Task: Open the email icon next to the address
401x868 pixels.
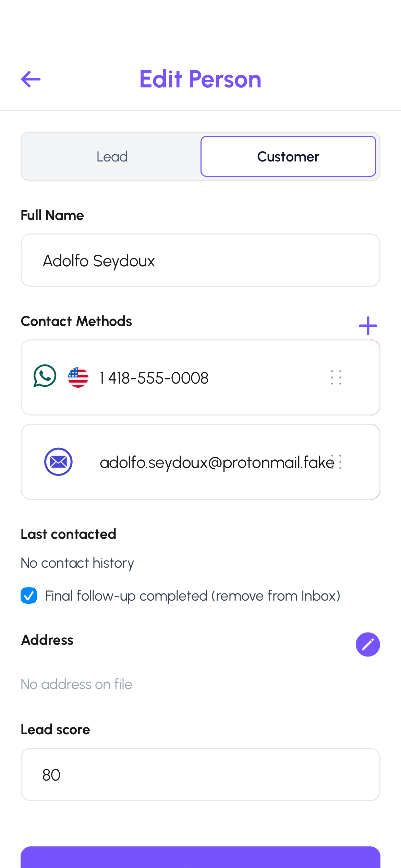Action: pos(58,461)
